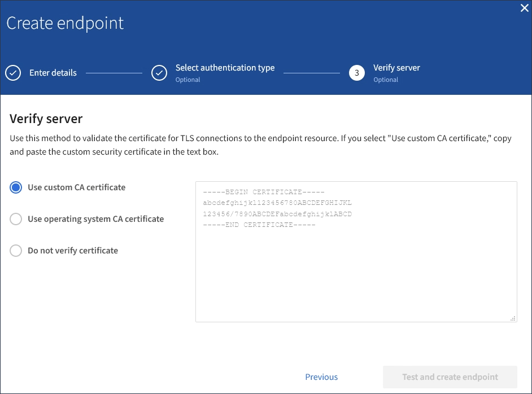The image size is (532, 394).
Task: Enable the Do not verify certificate option
Action: pyautogui.click(x=16, y=251)
